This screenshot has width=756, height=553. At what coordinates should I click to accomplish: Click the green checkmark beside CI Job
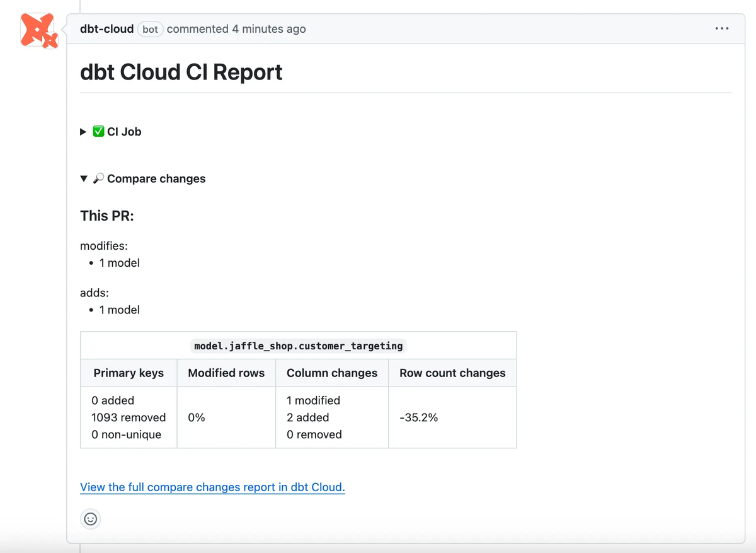click(x=98, y=132)
